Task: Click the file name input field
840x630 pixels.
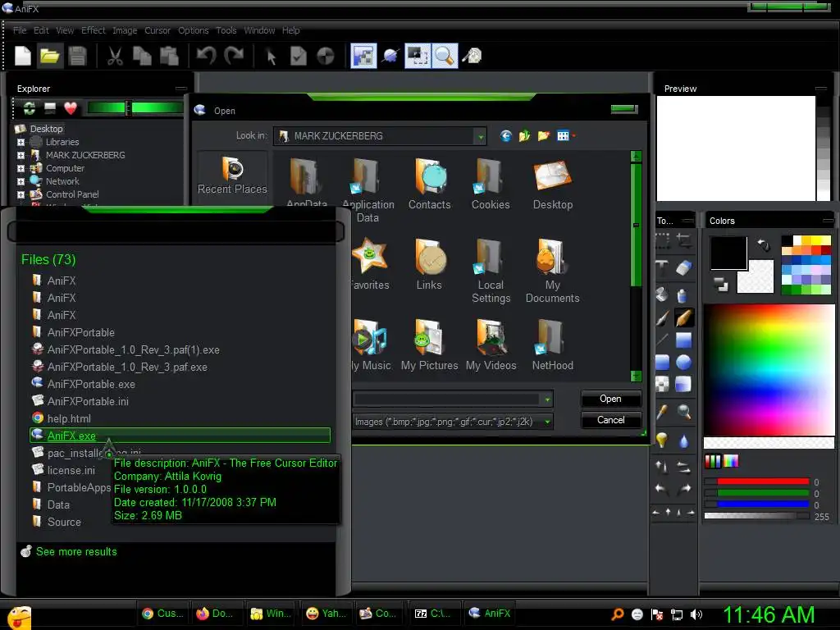Action: [447, 399]
